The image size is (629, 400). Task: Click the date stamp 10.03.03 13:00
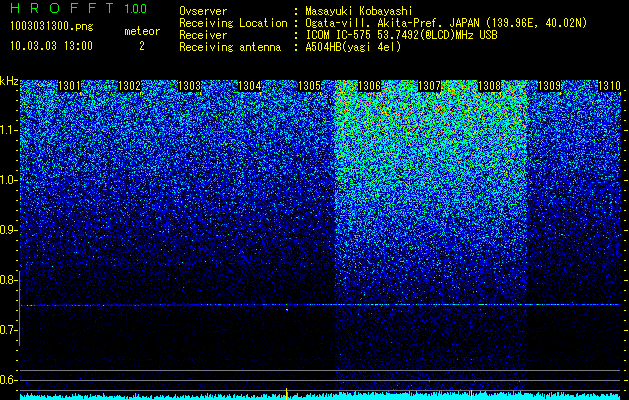[51, 46]
